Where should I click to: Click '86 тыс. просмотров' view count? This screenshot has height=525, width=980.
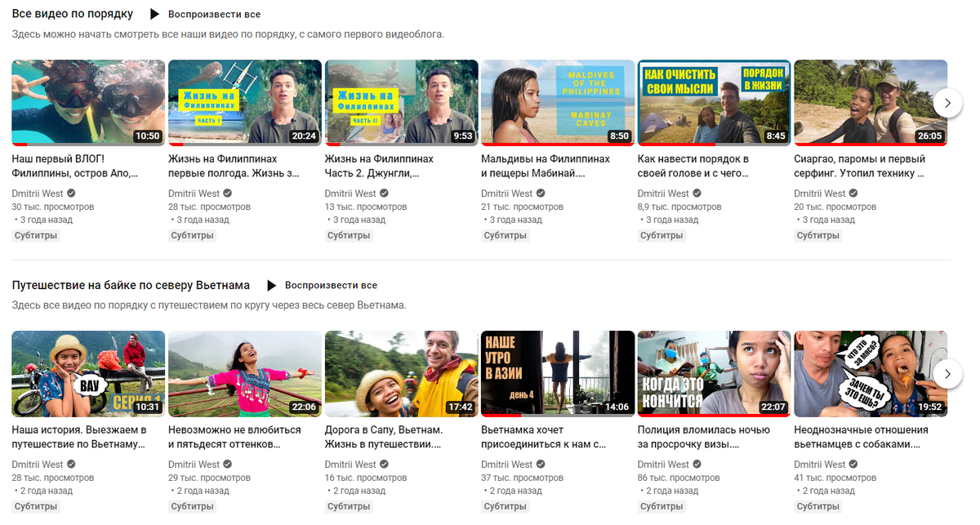click(x=679, y=478)
